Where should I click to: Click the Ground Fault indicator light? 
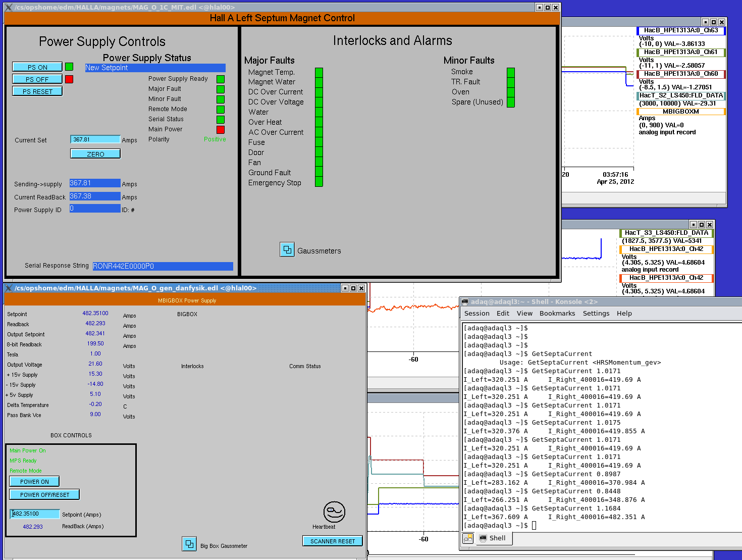(319, 172)
